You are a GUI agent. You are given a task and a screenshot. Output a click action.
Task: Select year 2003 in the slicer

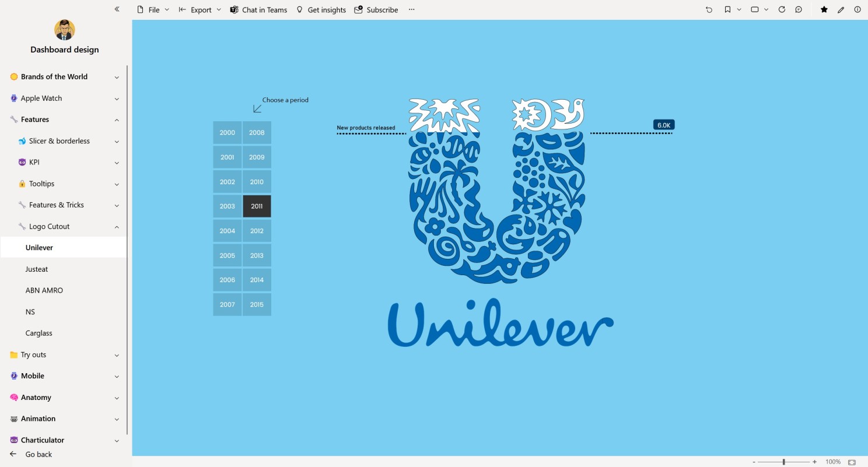point(228,206)
